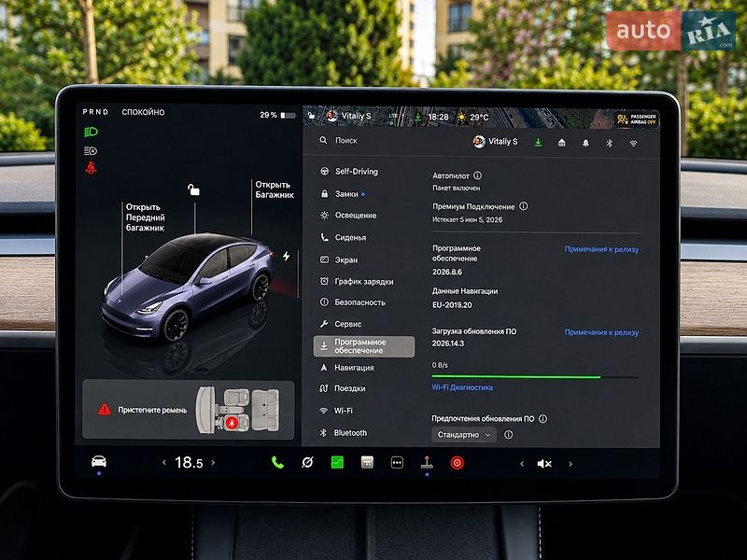Tap the Vitaliy S profile in status bar
Viewport: 747px width, 560px height.
[x=348, y=116]
